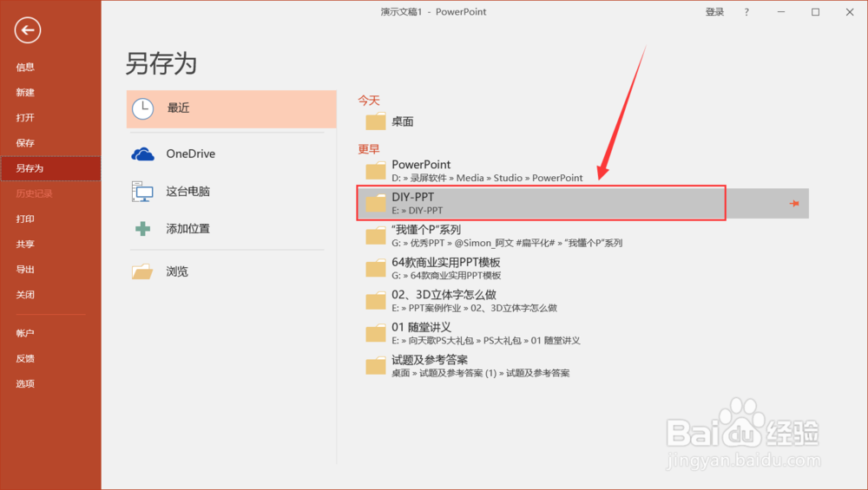This screenshot has height=490, width=868.
Task: Click the OneDrive cloud icon
Action: pos(143,154)
